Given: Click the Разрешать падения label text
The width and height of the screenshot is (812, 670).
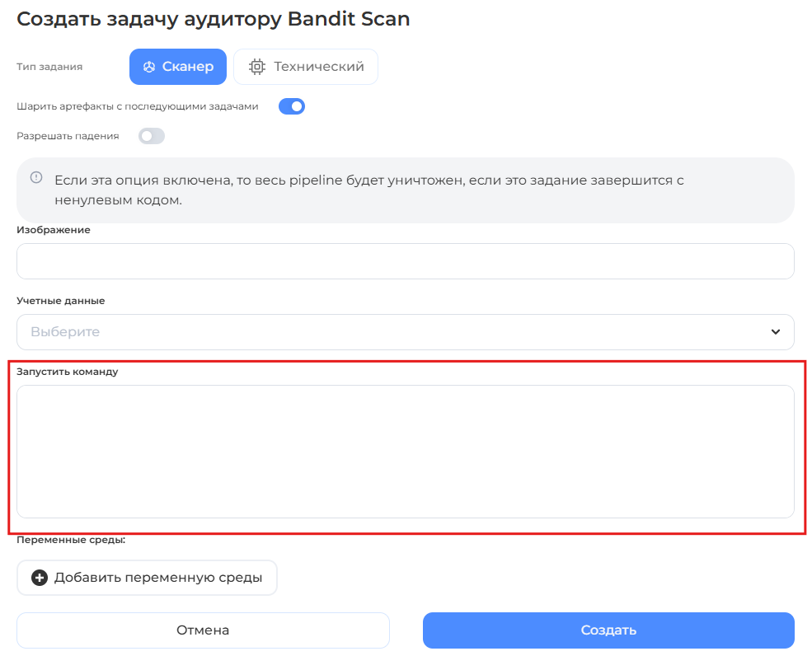Looking at the screenshot, I should 68,136.
